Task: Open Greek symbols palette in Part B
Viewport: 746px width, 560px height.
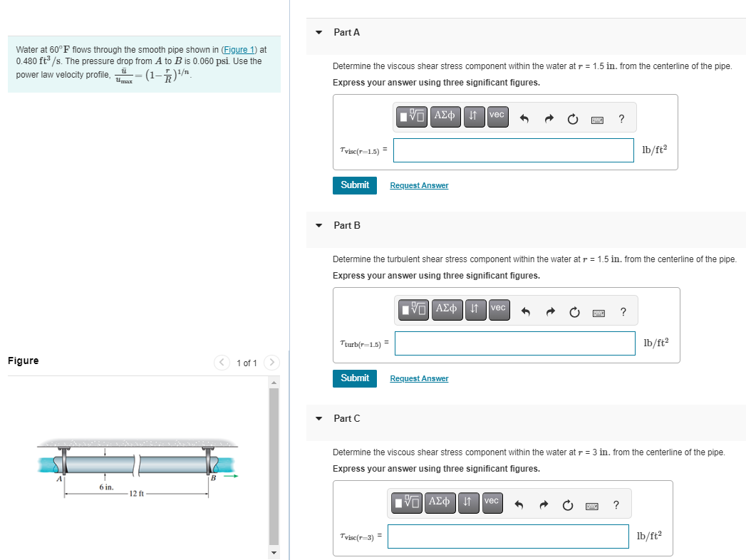Action: [447, 310]
